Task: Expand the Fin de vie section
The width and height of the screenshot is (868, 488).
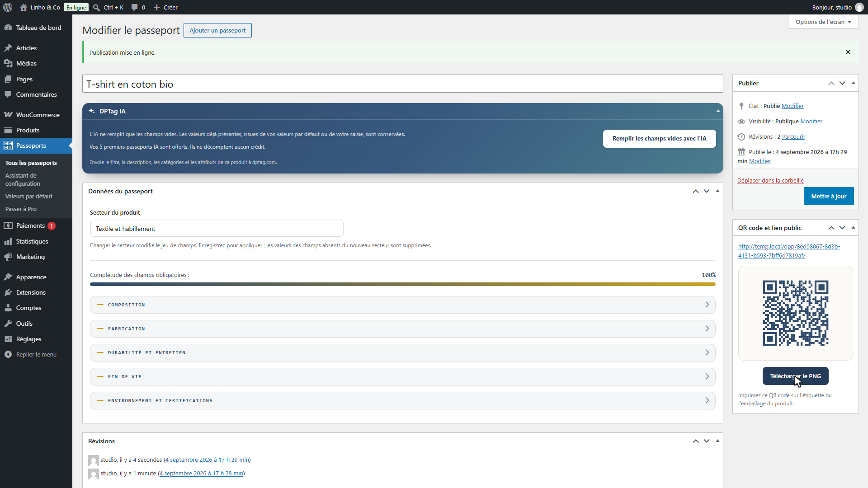Action: point(402,377)
